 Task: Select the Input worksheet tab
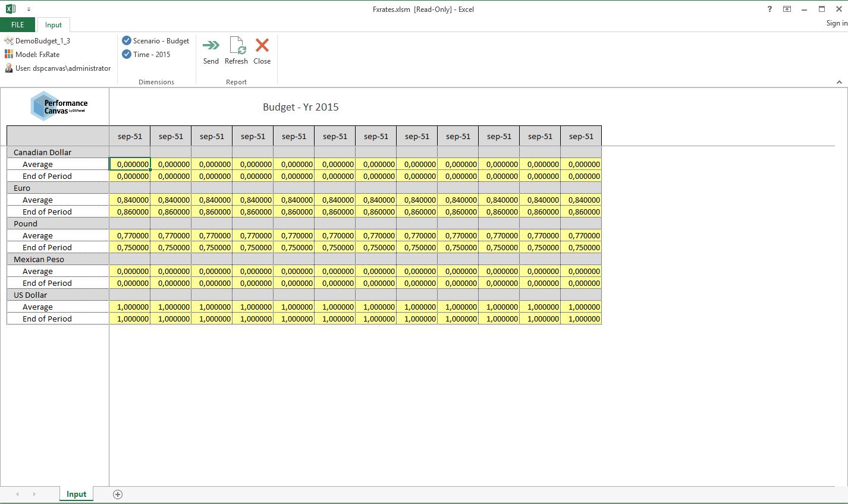click(76, 494)
